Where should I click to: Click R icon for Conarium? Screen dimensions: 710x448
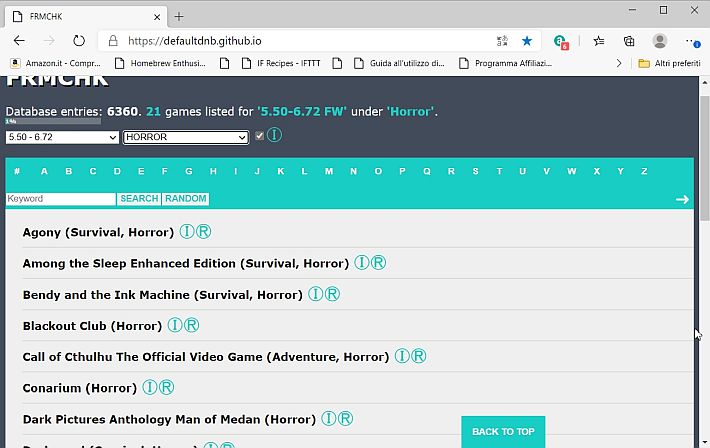[x=167, y=387]
